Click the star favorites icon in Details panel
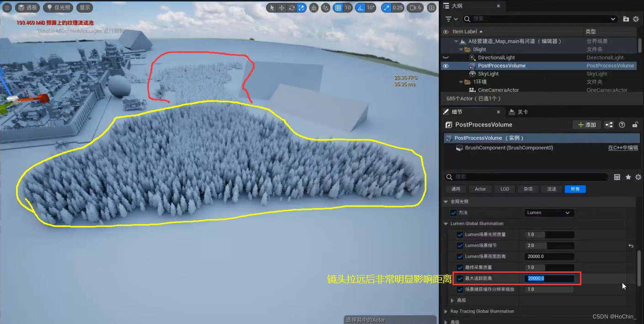This screenshot has width=644, height=324. click(628, 177)
